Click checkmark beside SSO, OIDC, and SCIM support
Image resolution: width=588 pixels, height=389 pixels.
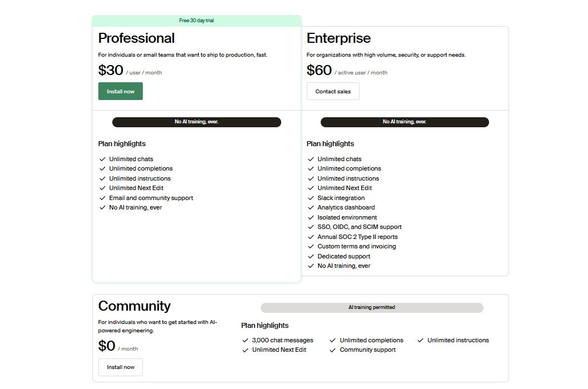pos(311,227)
